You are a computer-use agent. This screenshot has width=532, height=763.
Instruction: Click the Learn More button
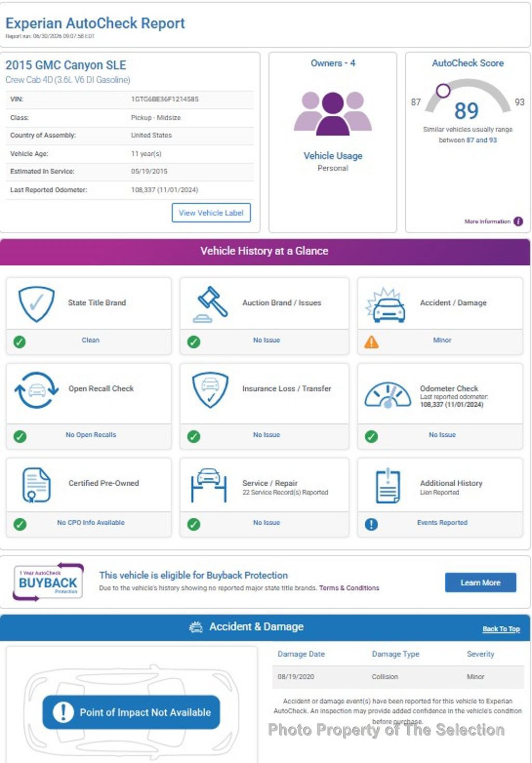point(481,583)
